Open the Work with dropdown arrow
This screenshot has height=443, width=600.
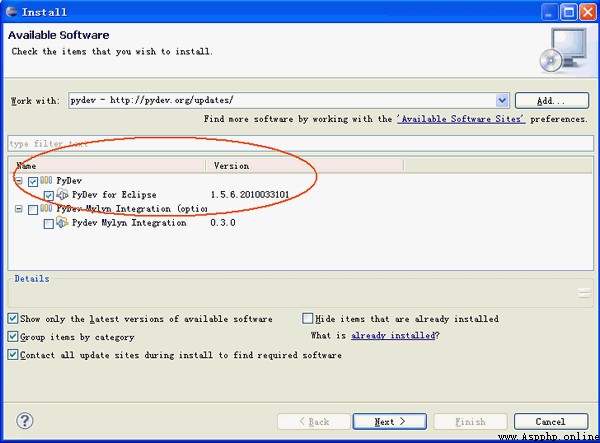coord(502,101)
